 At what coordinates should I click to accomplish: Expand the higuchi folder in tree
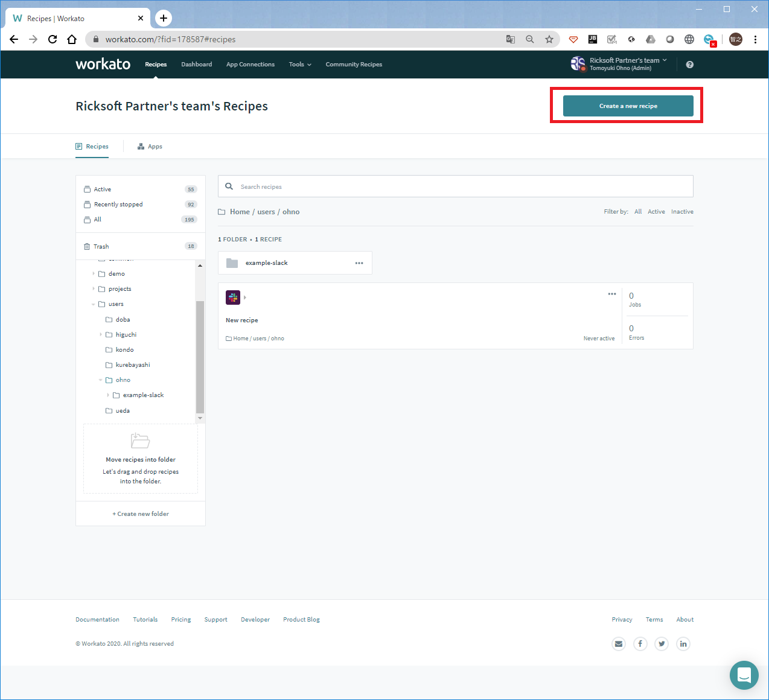coord(101,334)
